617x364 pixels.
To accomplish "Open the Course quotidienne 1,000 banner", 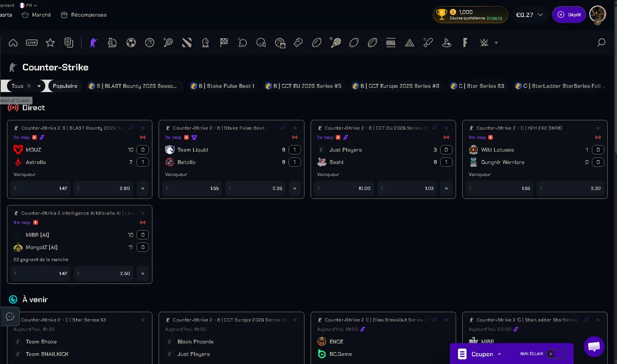I will point(470,15).
